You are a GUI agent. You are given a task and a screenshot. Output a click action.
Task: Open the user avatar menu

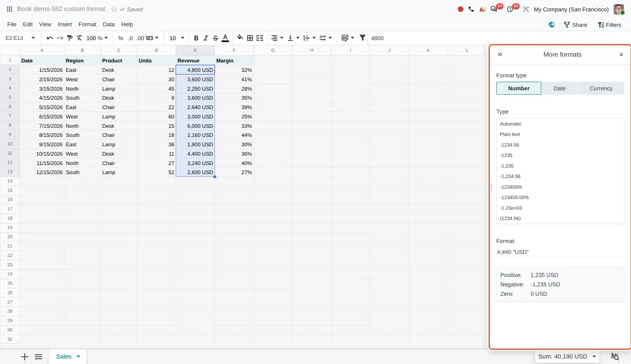click(x=619, y=9)
